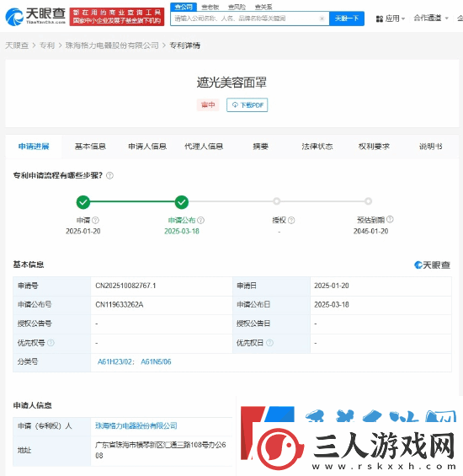Go to 天眼查 breadcrumb link
The image size is (463, 476).
pyautogui.click(x=17, y=45)
